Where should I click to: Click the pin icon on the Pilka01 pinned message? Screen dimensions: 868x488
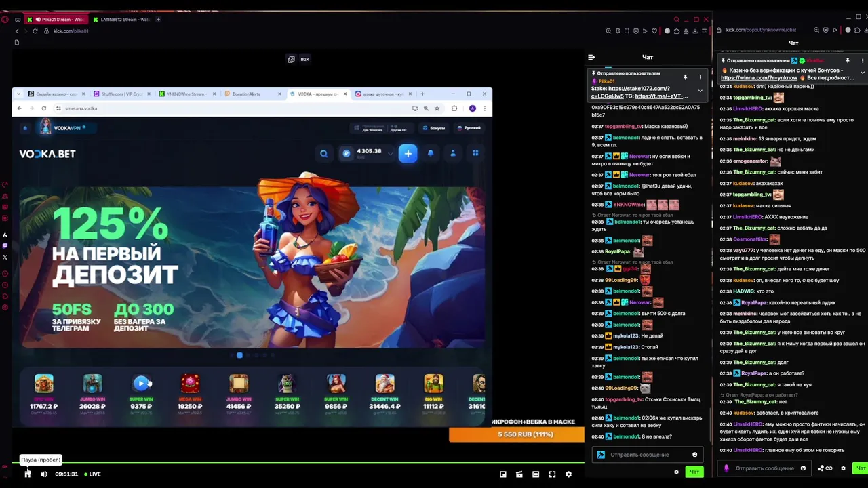685,77
